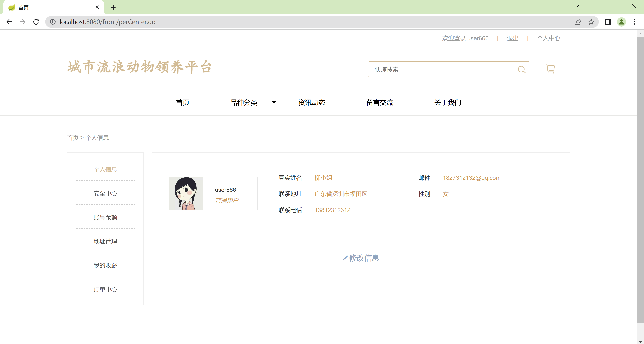This screenshot has height=344, width=644.
Task: Open the tab search chevron
Action: [577, 6]
